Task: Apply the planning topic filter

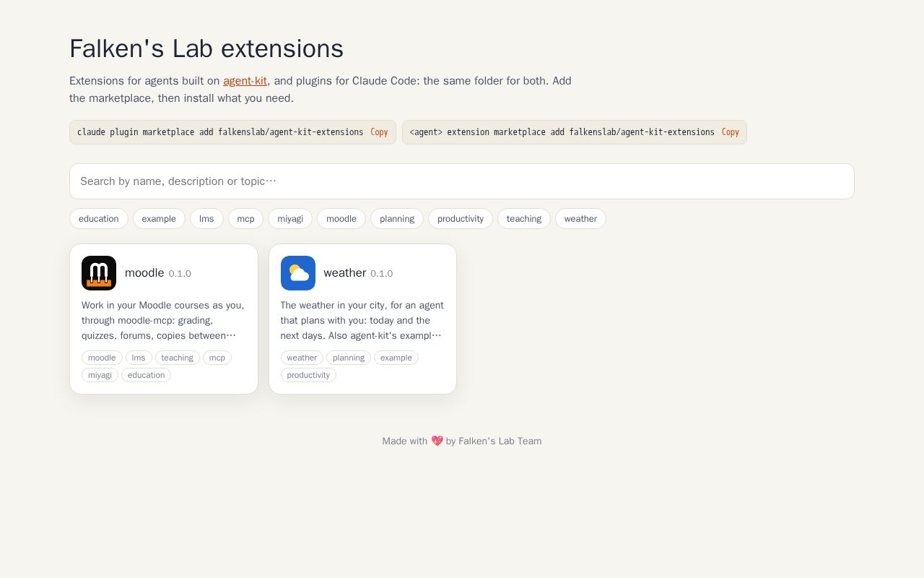Action: pyautogui.click(x=397, y=219)
